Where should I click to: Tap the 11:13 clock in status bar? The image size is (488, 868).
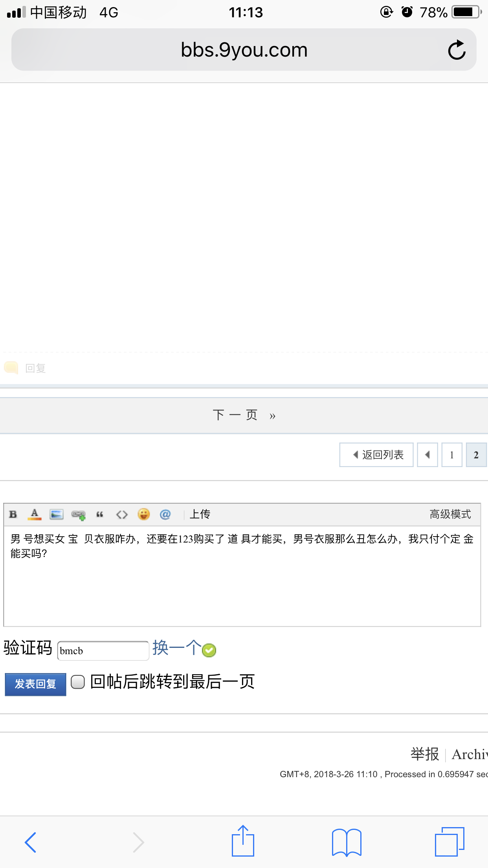coord(246,13)
